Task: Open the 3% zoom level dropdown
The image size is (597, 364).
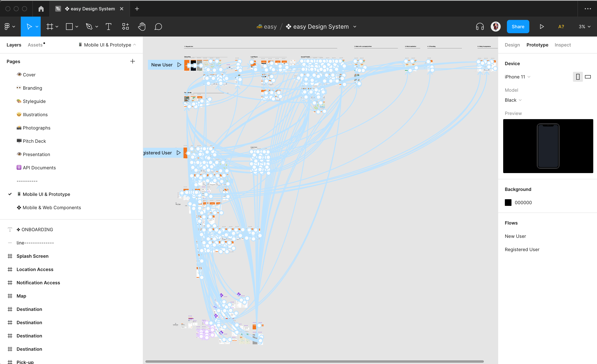Action: point(584,27)
